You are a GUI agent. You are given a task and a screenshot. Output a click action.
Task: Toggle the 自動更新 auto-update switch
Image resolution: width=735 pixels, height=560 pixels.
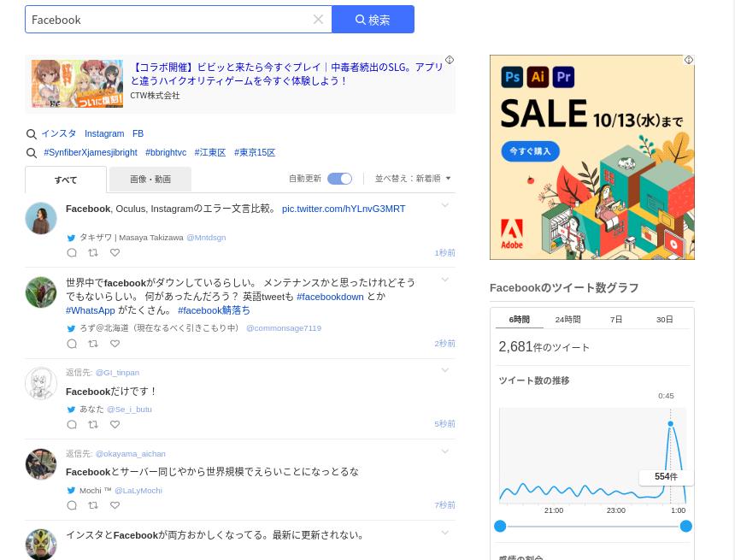coord(339,179)
